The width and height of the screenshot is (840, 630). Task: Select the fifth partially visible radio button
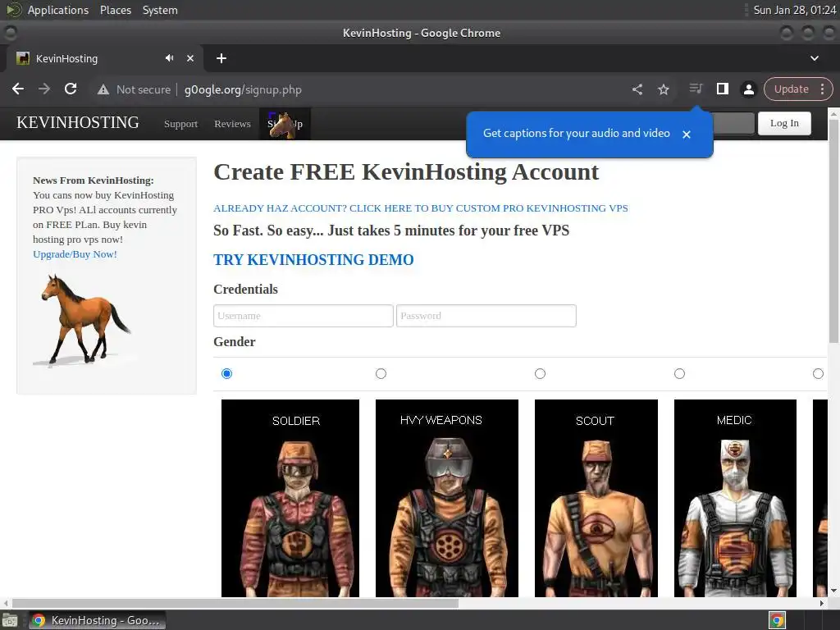point(818,373)
